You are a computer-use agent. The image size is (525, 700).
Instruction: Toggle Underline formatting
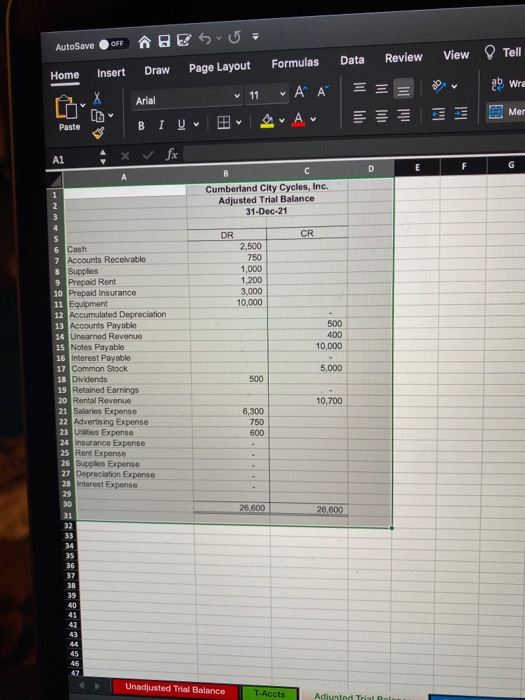[181, 124]
